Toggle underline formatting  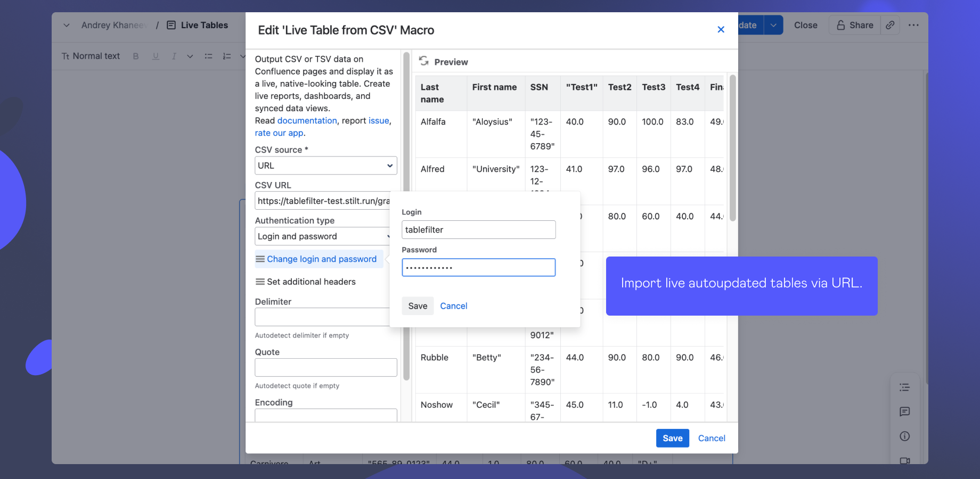coord(156,56)
